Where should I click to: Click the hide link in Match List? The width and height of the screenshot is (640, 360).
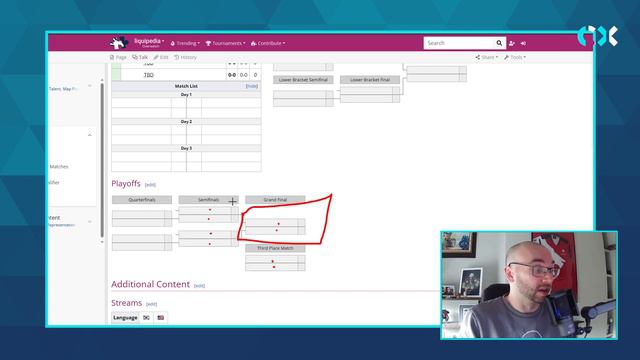tap(251, 86)
